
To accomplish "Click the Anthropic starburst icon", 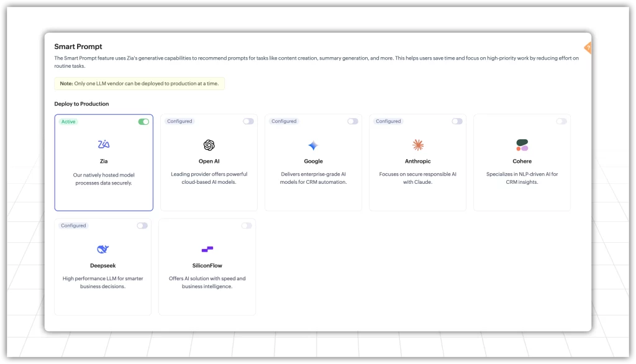I will click(418, 145).
